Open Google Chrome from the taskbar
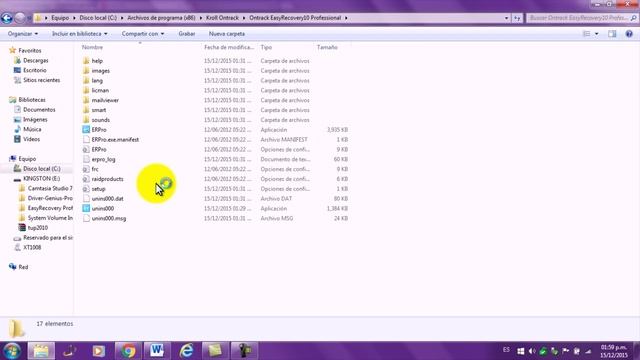The width and height of the screenshot is (640, 360). [x=128, y=351]
